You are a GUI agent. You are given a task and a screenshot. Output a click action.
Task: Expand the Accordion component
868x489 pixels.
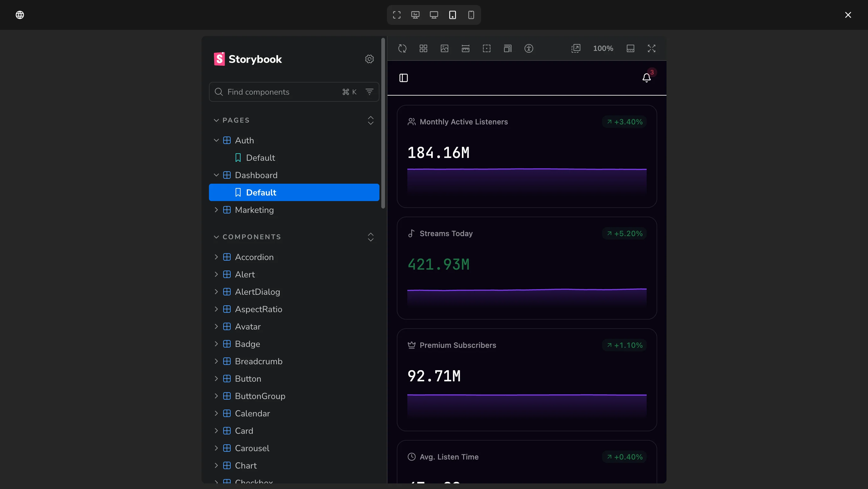[294, 257]
